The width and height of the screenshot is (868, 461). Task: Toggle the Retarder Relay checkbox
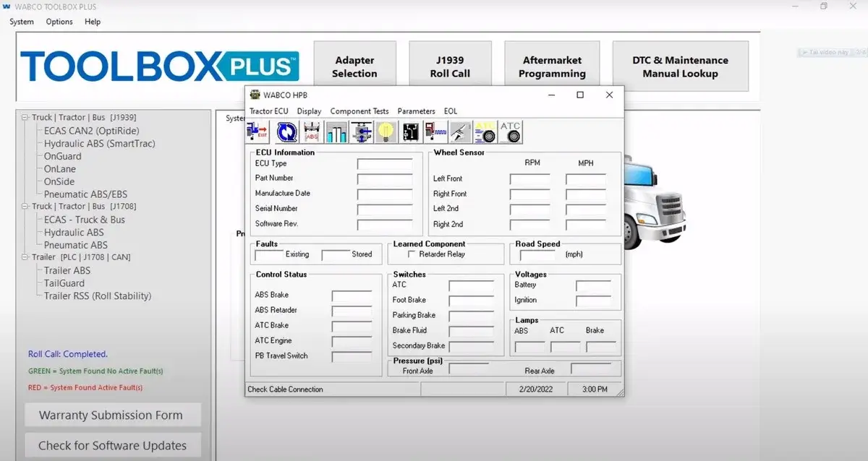[412, 254]
